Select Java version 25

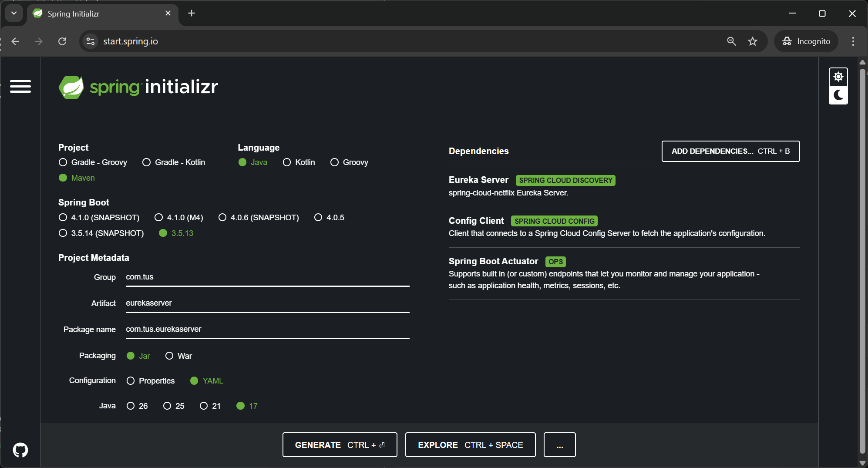pyautogui.click(x=174, y=406)
